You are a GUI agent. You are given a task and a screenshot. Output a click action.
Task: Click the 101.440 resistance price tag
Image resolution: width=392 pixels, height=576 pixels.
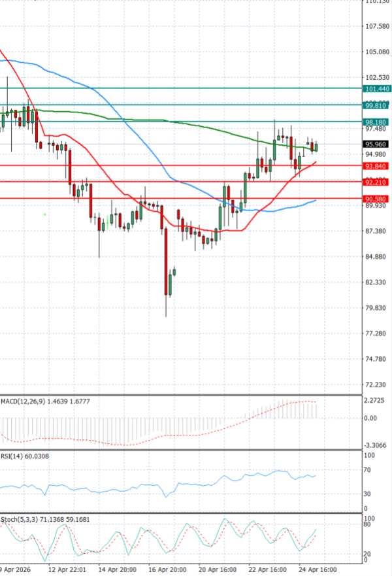[377, 88]
